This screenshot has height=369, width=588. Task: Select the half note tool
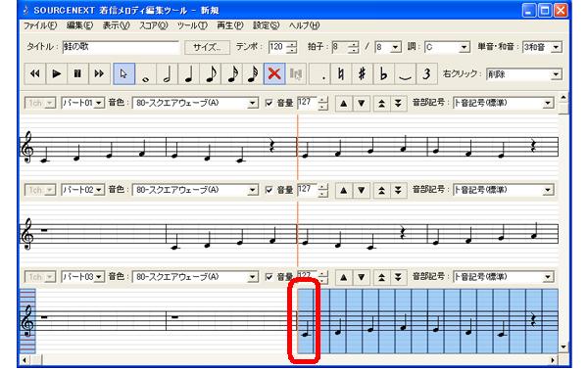pos(168,73)
